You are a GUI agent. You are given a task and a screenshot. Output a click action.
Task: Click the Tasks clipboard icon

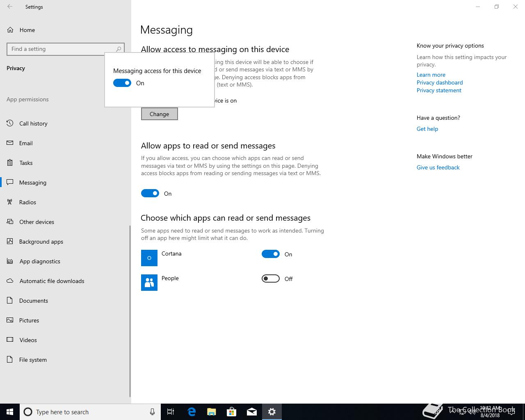[x=10, y=163]
